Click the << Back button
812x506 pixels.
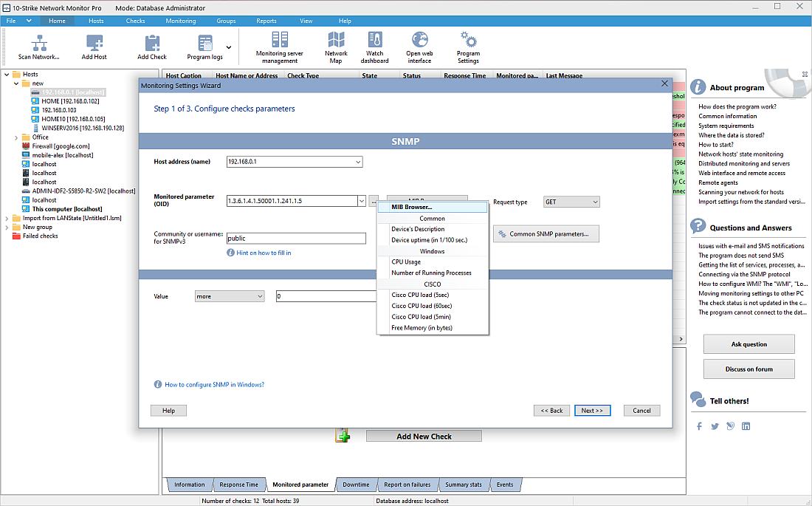551,411
